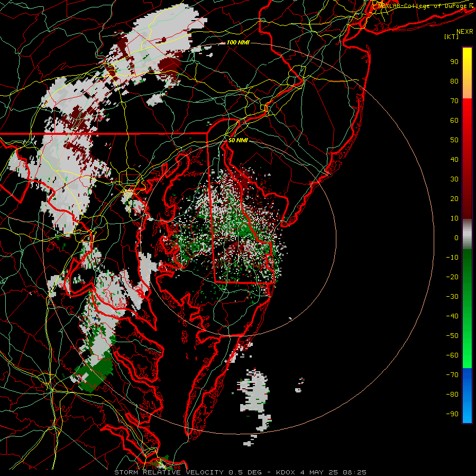The height and width of the screenshot is (476, 476).
Task: Click the '100 NMI' range ring label
Action: pos(238,42)
